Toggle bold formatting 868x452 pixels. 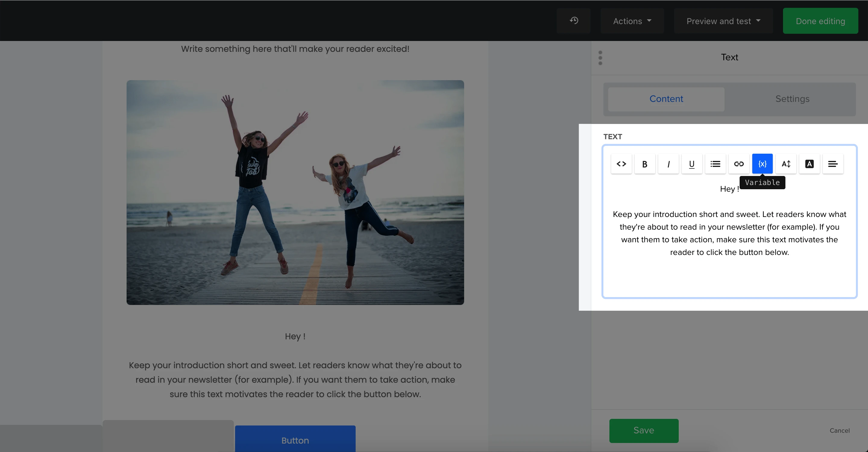pos(645,164)
